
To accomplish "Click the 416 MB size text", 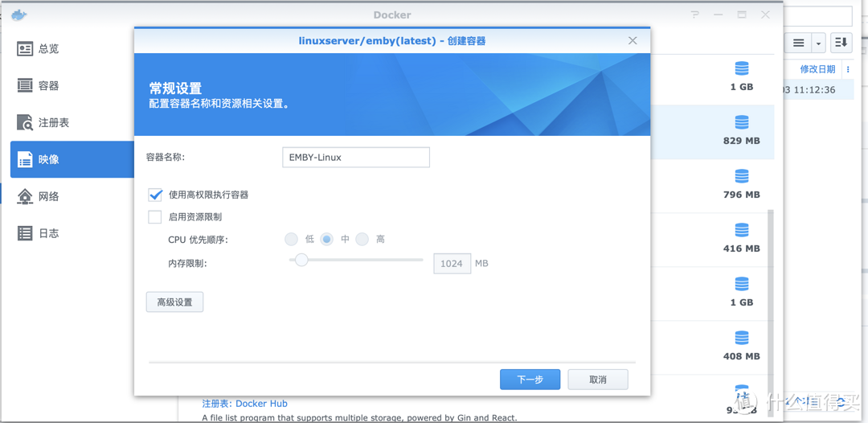I will [x=741, y=248].
